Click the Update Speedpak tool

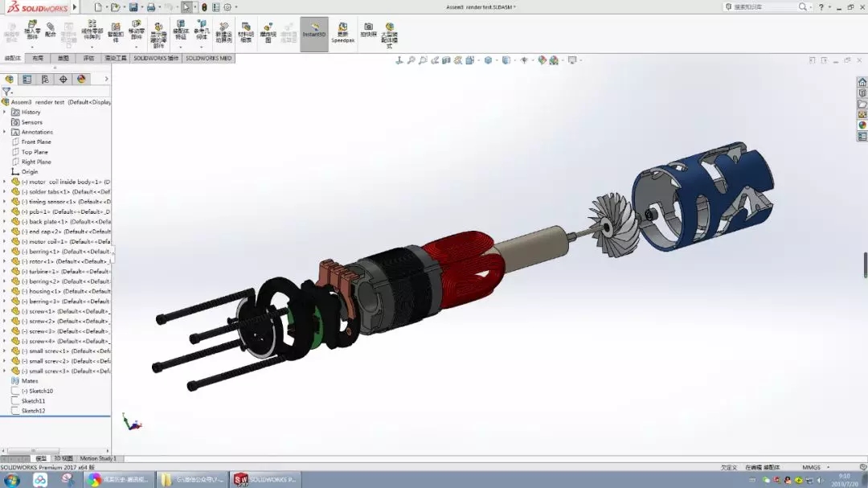[342, 32]
